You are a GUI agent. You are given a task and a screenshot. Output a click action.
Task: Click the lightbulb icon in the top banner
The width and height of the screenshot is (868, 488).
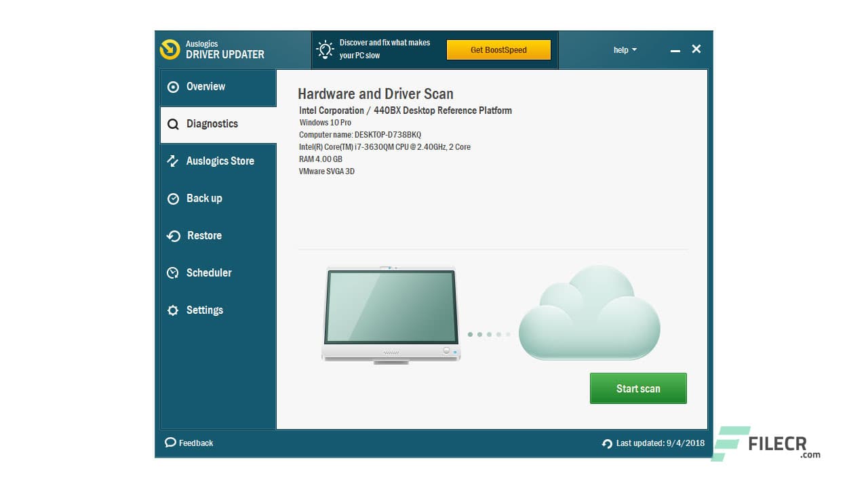tap(324, 49)
